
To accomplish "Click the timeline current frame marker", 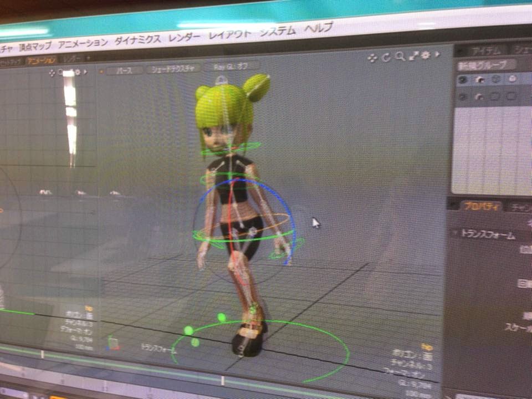I will point(223,380).
